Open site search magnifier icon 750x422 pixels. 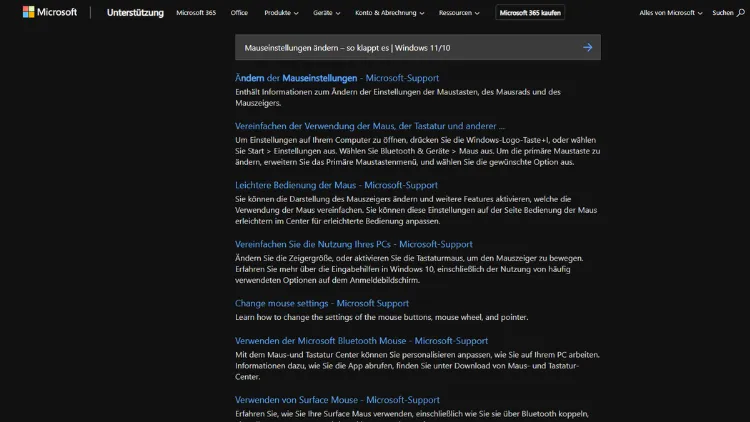[x=740, y=13]
